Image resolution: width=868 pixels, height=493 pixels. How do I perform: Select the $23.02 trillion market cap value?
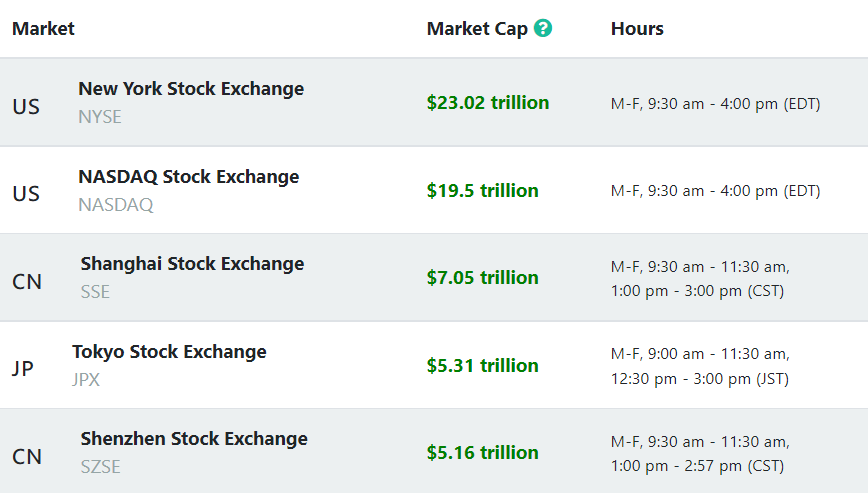pos(488,102)
